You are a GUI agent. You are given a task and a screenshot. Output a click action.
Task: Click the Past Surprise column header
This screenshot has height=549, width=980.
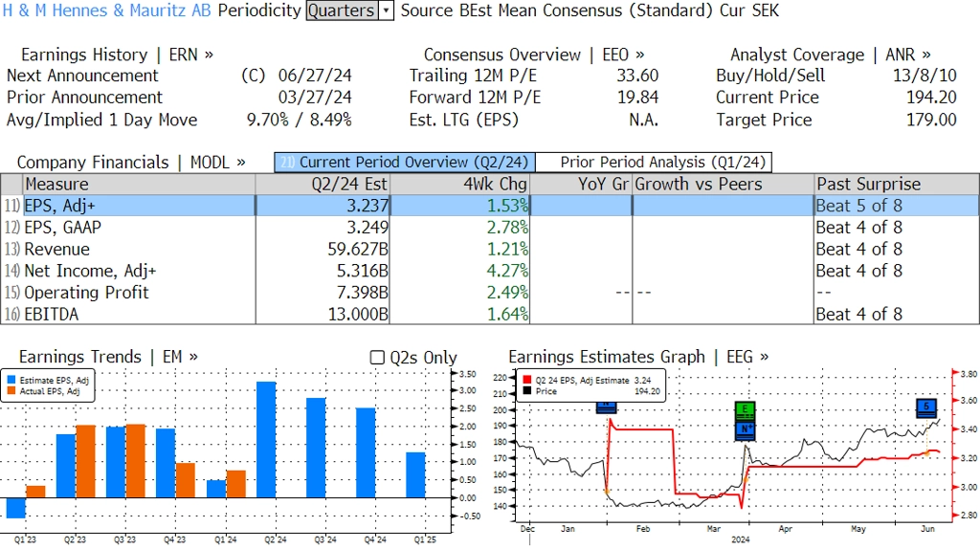(x=897, y=185)
